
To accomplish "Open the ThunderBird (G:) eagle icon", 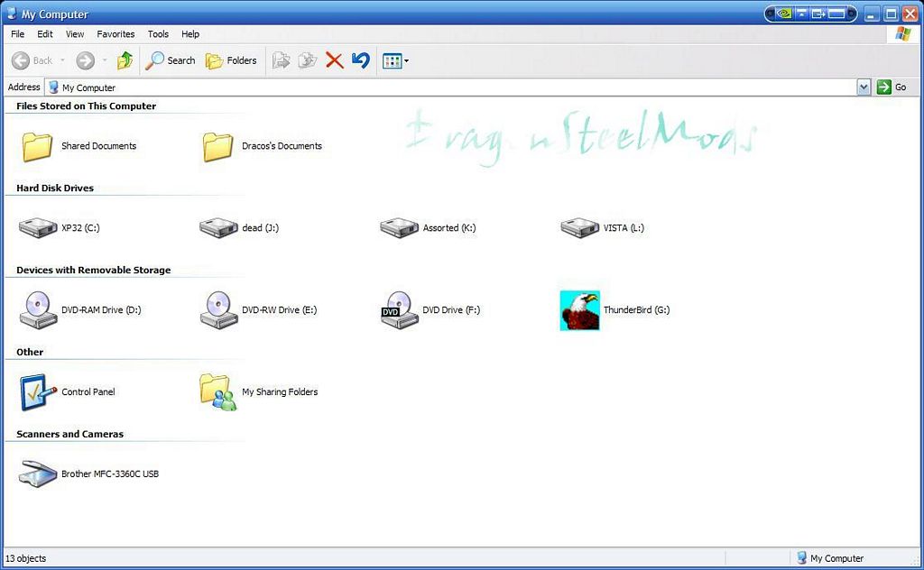I will pyautogui.click(x=579, y=310).
